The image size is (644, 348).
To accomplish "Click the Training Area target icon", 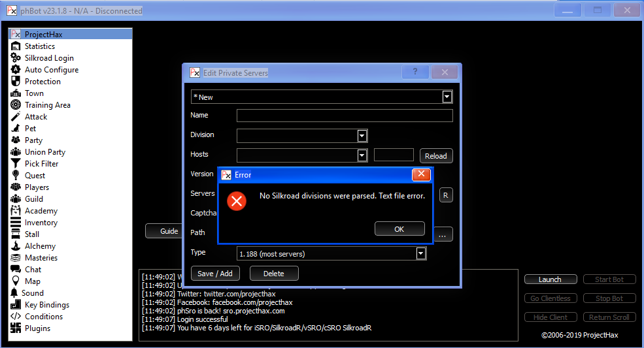I will tap(16, 105).
